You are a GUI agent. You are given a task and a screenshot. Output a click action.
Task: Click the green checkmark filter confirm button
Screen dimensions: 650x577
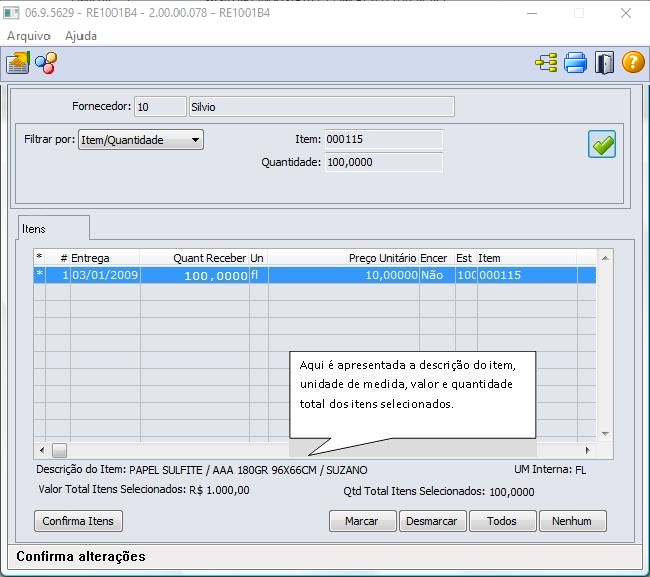click(x=601, y=144)
